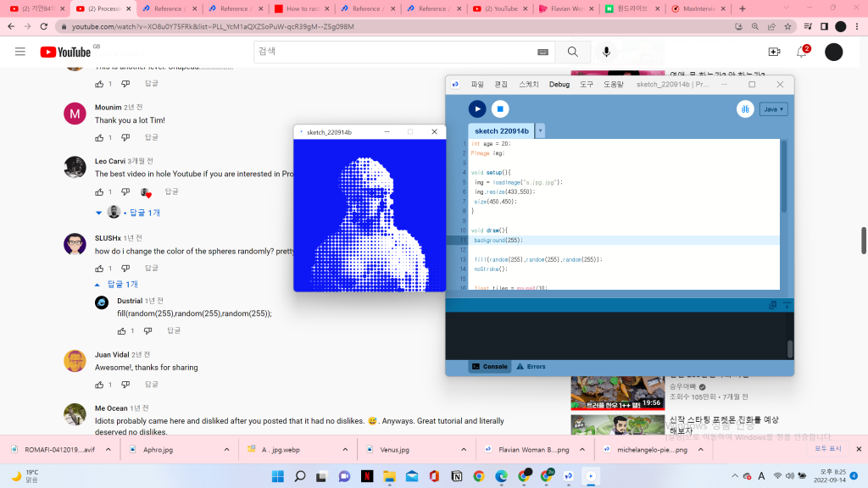Open options for A.jpg.webp download
Image resolution: width=868 pixels, height=488 pixels.
(346, 450)
